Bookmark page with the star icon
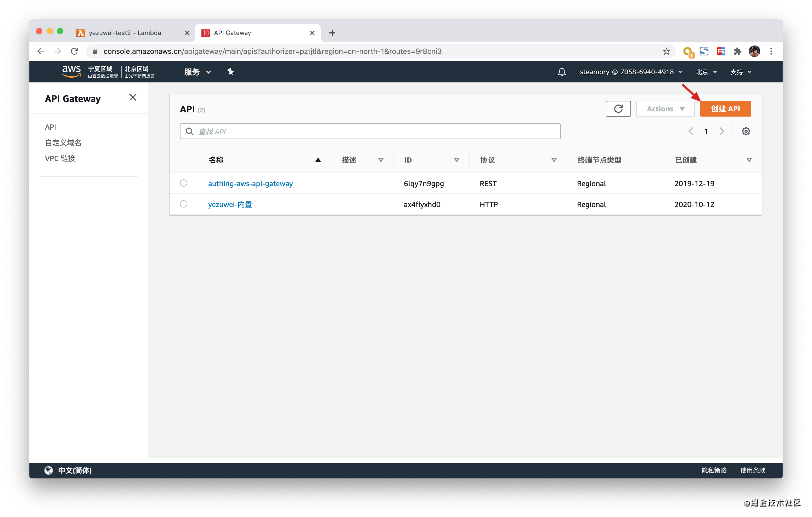812x517 pixels. coord(666,51)
